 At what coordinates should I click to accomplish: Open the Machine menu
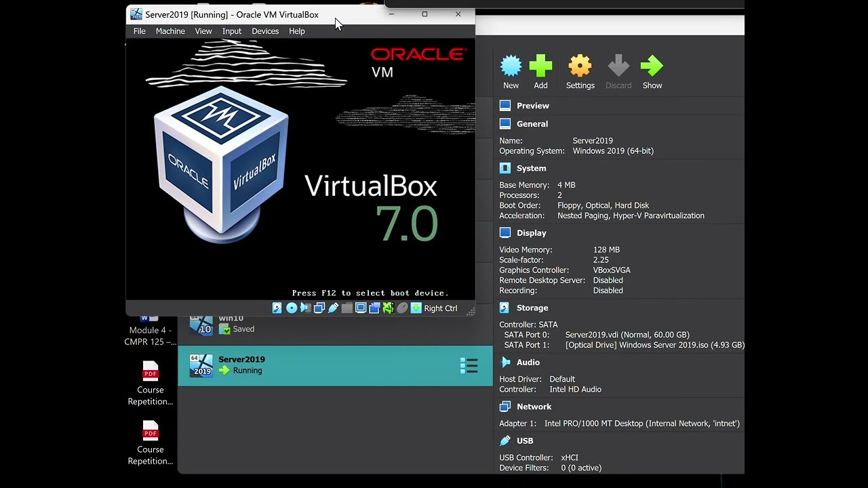(x=170, y=31)
